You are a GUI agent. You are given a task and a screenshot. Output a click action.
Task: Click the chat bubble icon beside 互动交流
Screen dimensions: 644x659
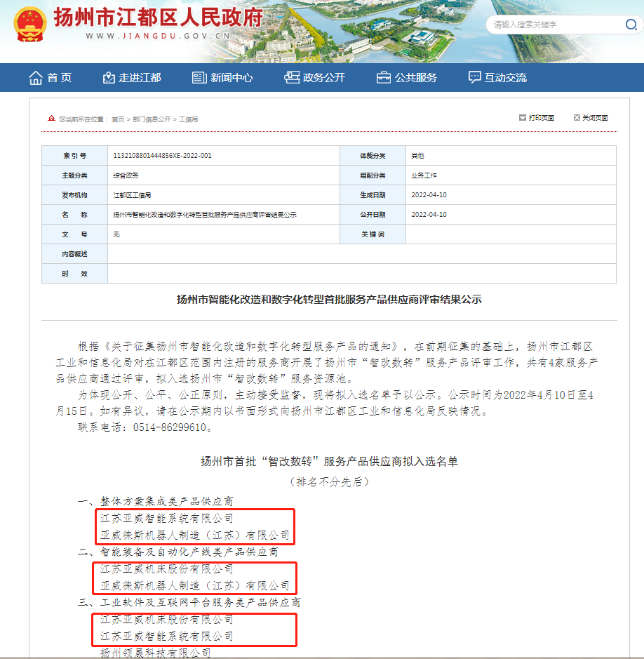pyautogui.click(x=475, y=78)
